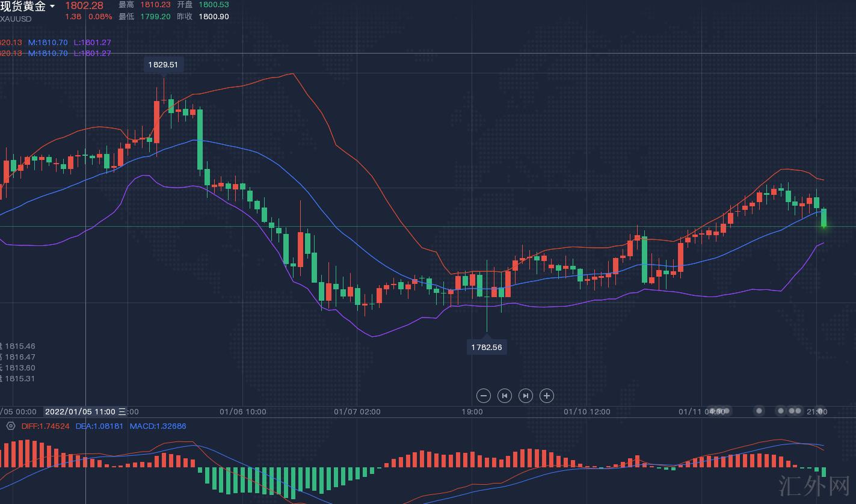Open MACD indicator settings hexagon icon
This screenshot has width=856, height=504.
pyautogui.click(x=10, y=426)
